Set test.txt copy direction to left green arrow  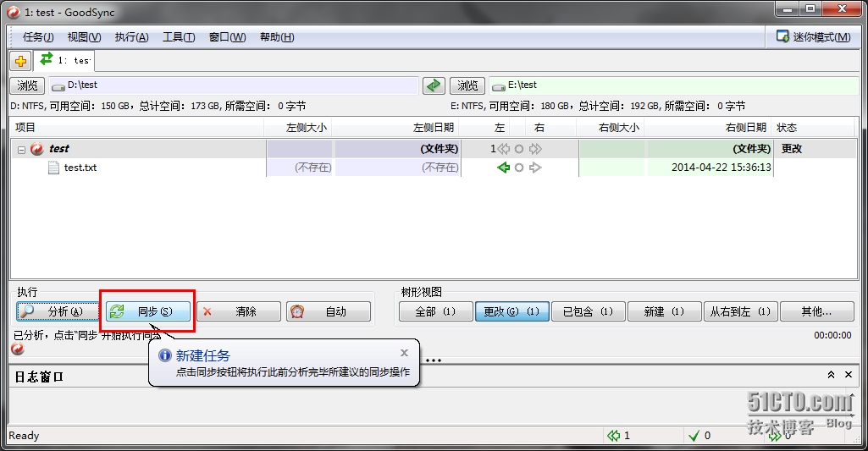click(503, 168)
